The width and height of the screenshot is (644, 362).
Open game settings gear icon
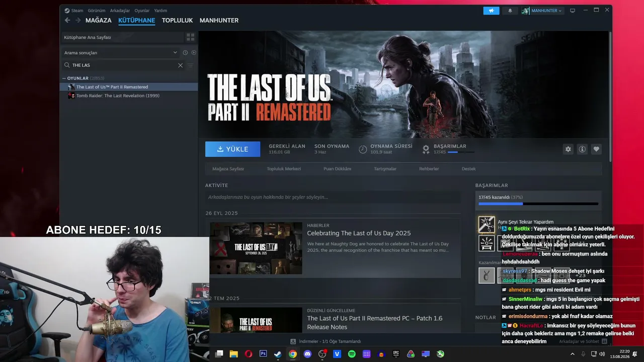tap(568, 149)
